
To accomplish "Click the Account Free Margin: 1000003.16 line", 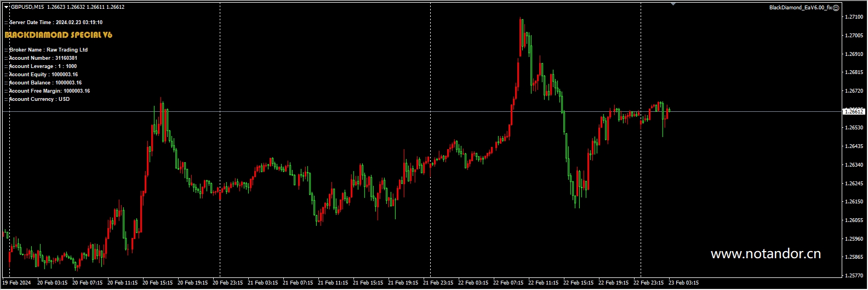I will (47, 91).
